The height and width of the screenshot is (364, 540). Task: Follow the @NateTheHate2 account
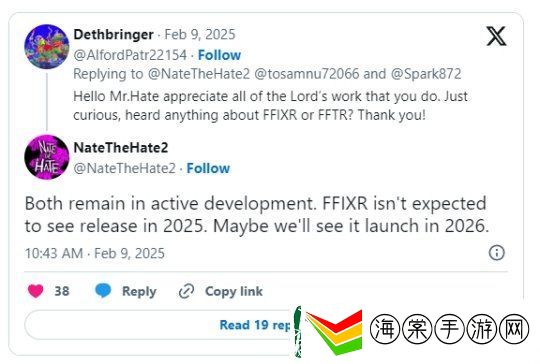(x=208, y=168)
